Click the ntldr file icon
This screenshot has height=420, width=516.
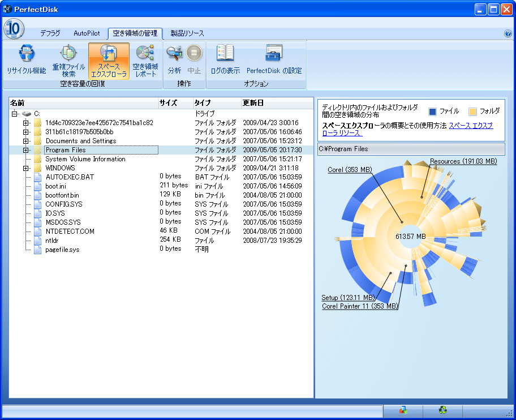37,241
